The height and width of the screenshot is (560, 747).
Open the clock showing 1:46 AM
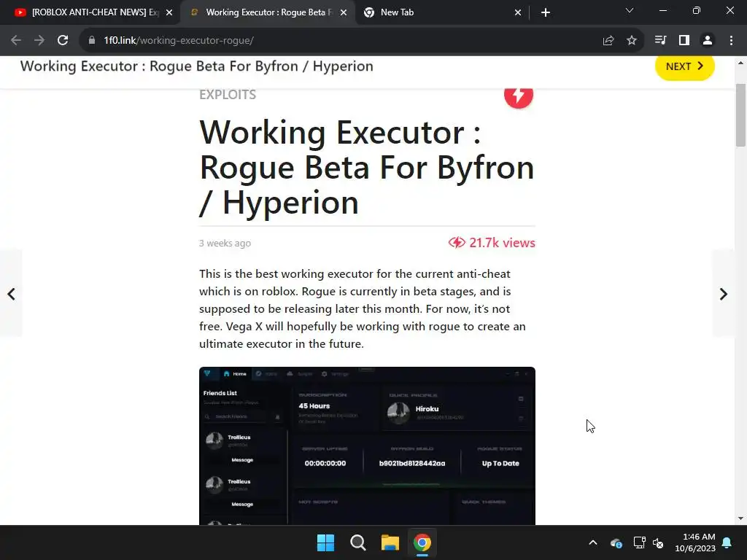695,542
